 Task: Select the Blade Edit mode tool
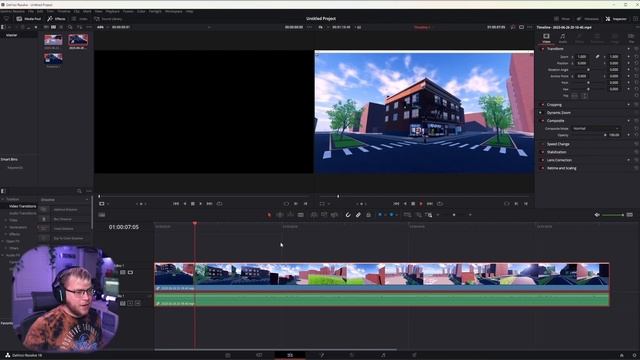301,215
